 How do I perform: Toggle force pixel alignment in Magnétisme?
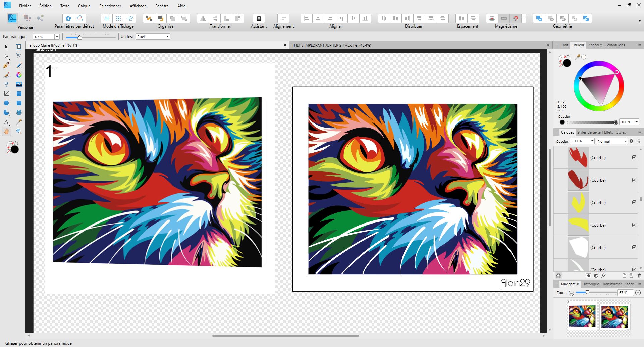pos(492,18)
